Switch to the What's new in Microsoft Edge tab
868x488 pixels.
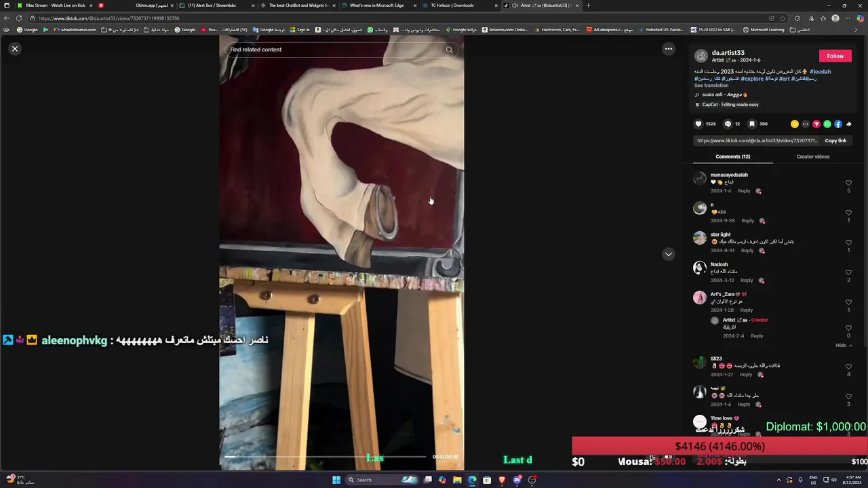[378, 5]
